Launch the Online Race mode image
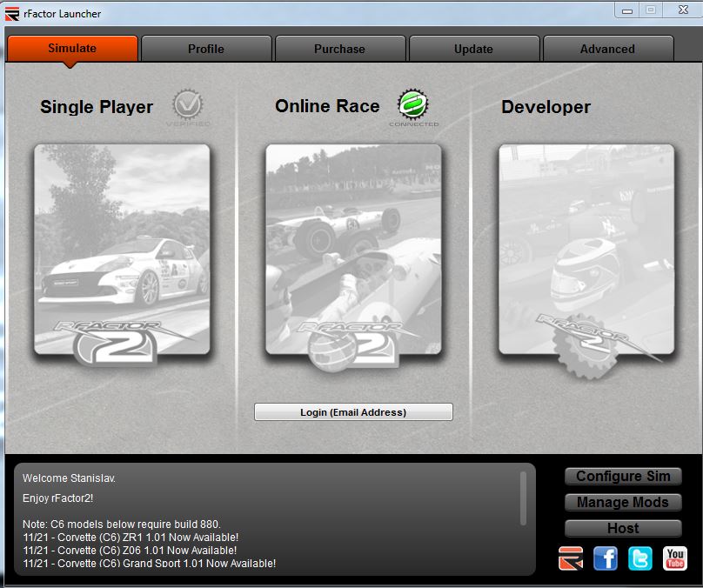 click(353, 251)
